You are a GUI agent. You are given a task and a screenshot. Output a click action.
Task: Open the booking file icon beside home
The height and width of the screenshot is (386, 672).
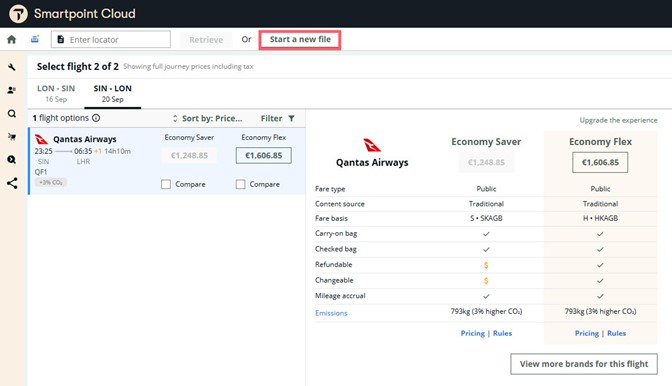point(35,39)
